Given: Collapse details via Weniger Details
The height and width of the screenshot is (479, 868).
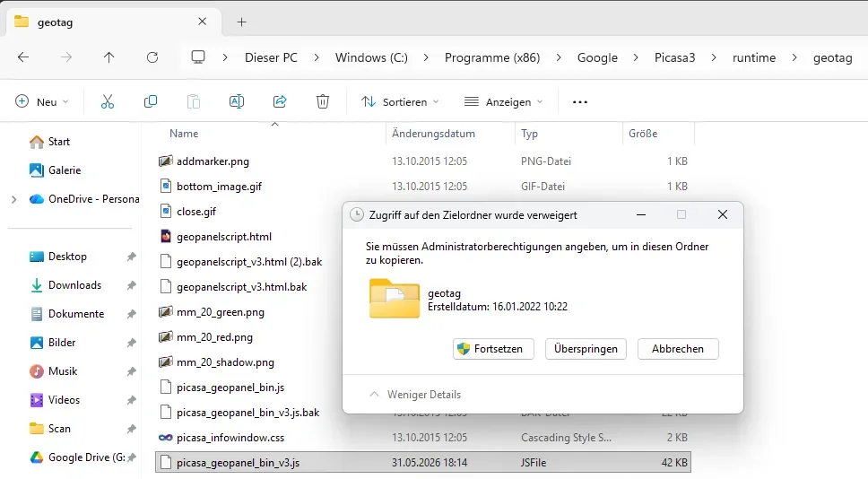Looking at the screenshot, I should (x=415, y=395).
